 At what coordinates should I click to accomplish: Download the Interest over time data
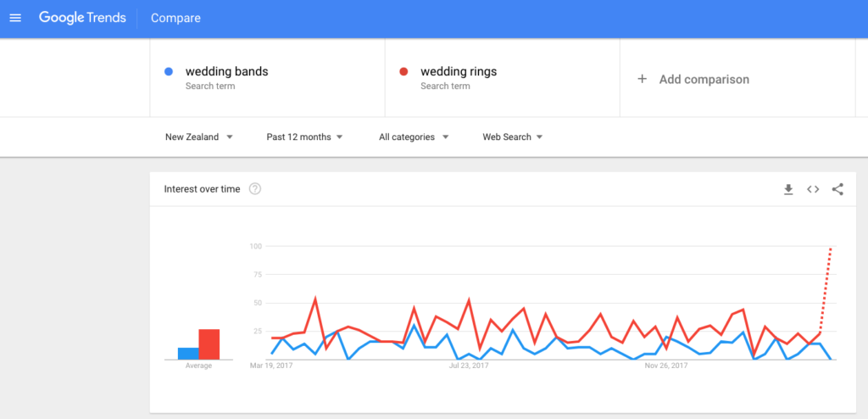(x=788, y=189)
